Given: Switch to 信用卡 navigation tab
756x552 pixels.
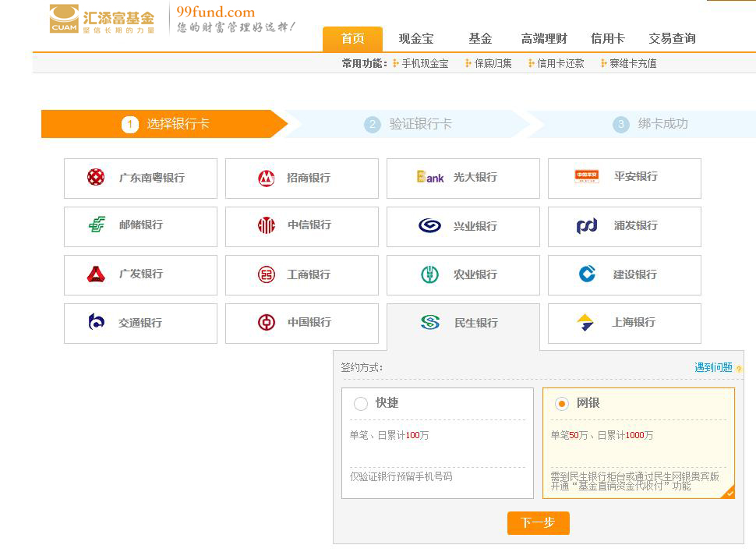Looking at the screenshot, I should (607, 39).
